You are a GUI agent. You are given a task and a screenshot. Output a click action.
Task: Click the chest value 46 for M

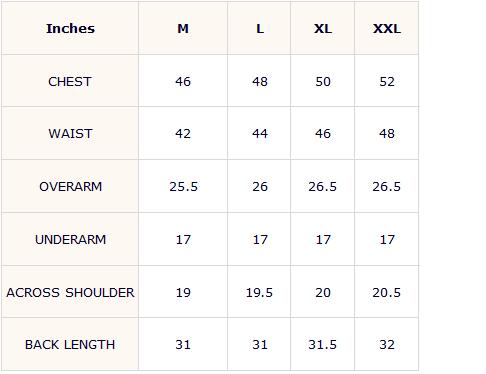pos(183,82)
